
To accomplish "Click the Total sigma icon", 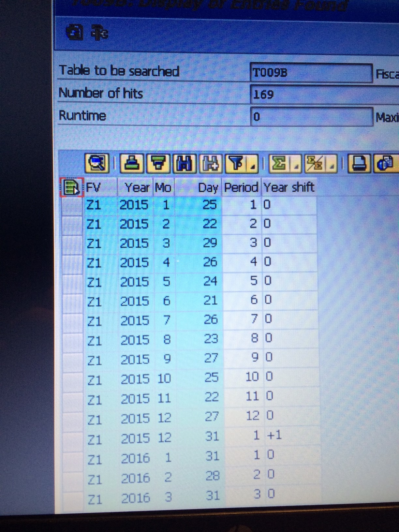I will 279,163.
